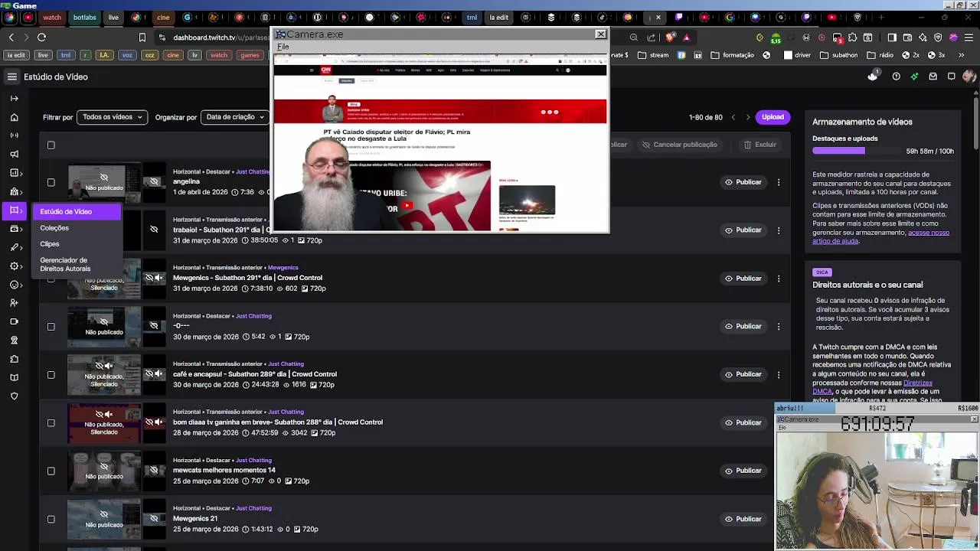Select the angelina video checkbox
Screen dimensions: 980x551
click(51, 182)
